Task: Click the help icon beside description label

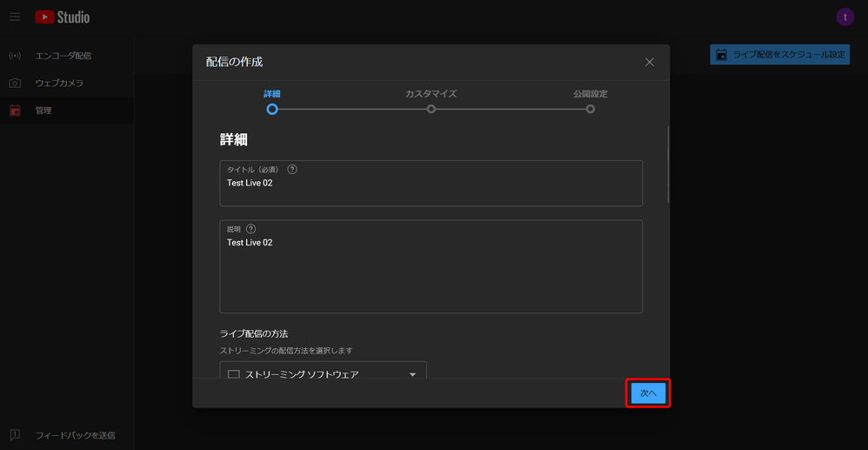Action: point(250,229)
